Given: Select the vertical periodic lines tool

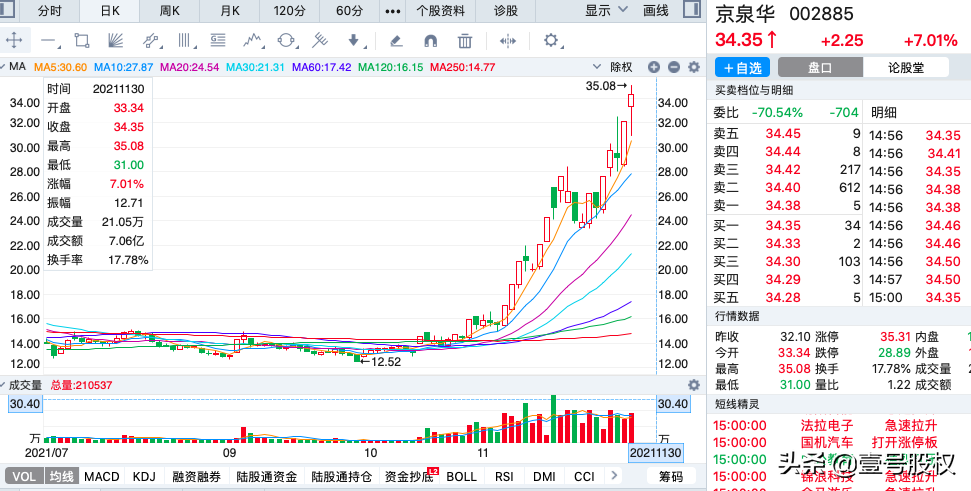Looking at the screenshot, I should coord(185,41).
